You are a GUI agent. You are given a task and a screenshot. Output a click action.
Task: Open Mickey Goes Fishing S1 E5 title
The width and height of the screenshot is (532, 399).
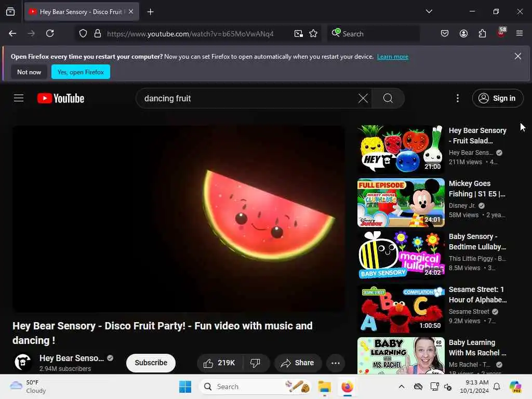click(x=477, y=189)
